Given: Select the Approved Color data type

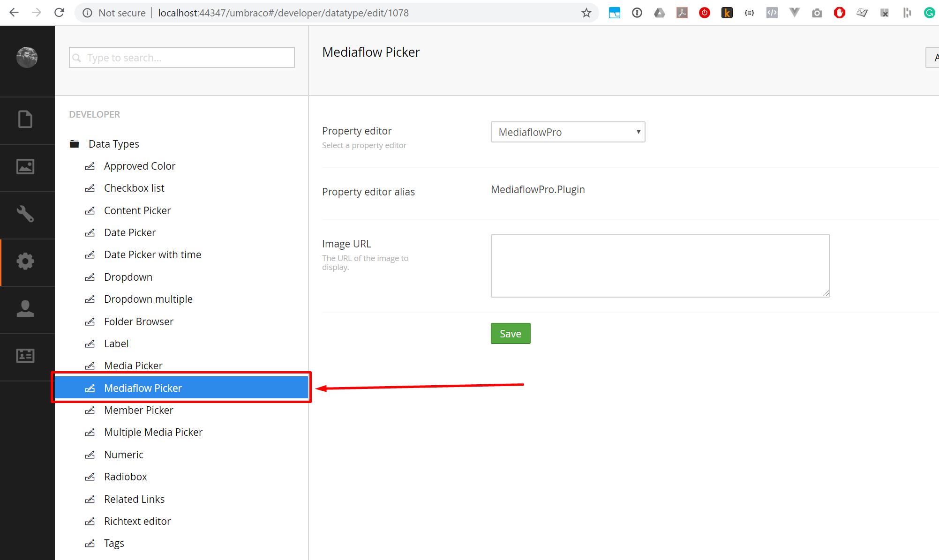Looking at the screenshot, I should [x=140, y=166].
